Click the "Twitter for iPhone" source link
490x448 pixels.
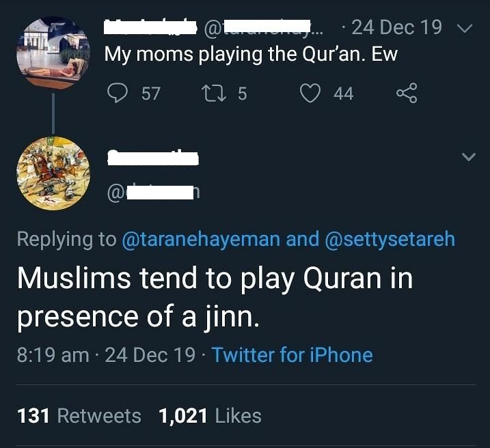(x=292, y=355)
